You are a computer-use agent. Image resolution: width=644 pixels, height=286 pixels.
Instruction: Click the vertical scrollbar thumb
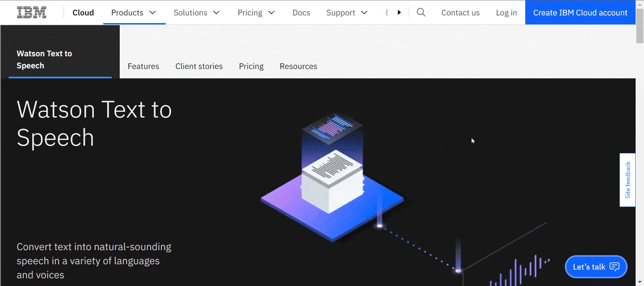click(x=640, y=26)
